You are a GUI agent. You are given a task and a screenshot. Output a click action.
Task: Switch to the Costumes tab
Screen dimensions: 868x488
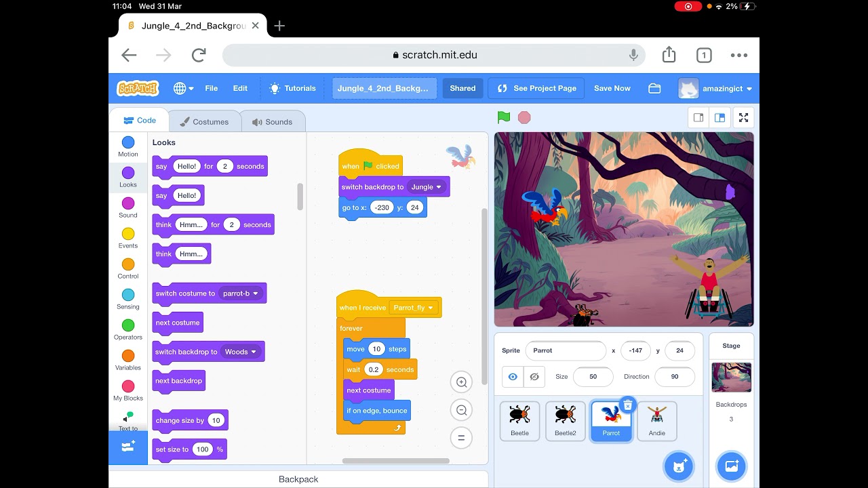click(x=204, y=122)
